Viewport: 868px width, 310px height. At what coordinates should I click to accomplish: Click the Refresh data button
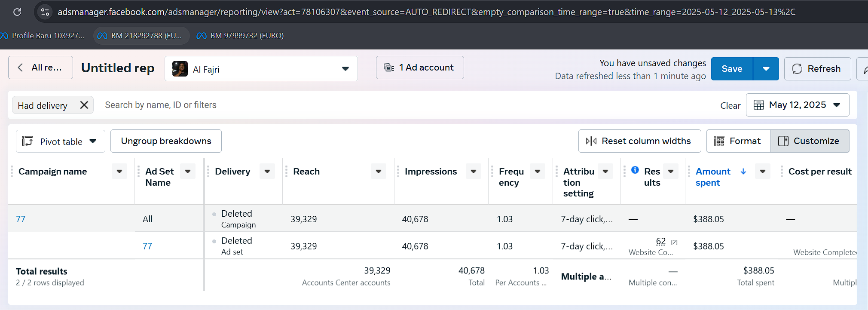pos(817,69)
